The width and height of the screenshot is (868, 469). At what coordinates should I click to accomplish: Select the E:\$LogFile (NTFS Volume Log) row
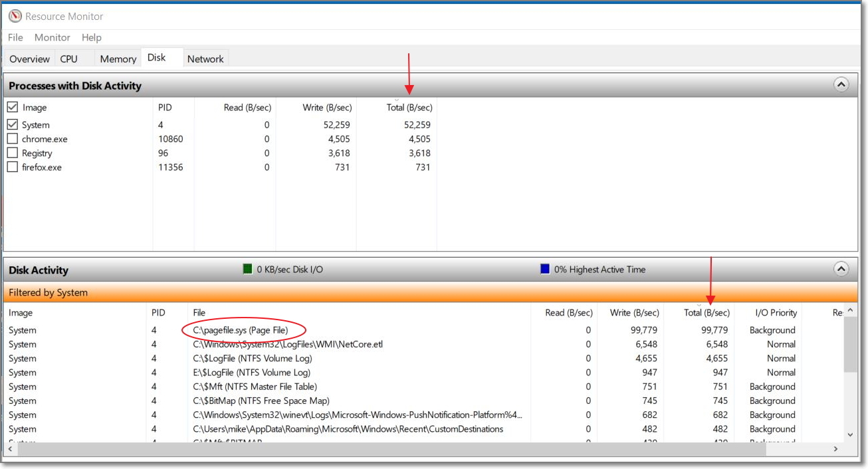(x=424, y=373)
